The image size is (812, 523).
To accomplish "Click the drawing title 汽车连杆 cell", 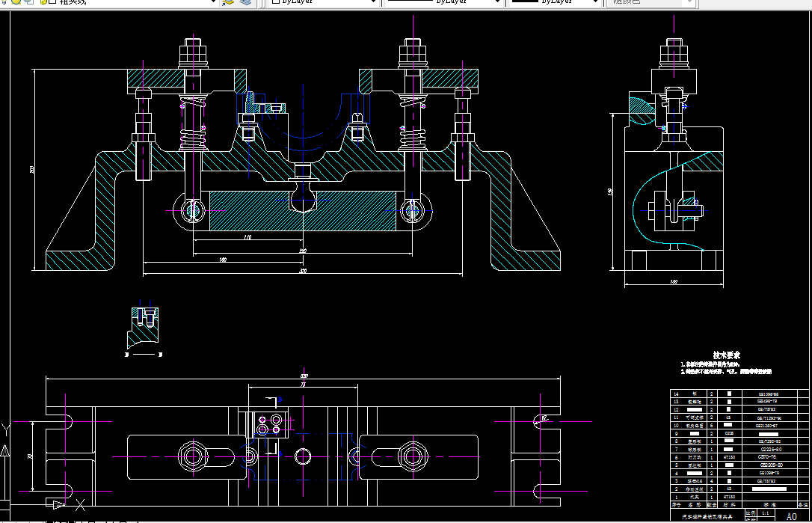I will tap(707, 517).
